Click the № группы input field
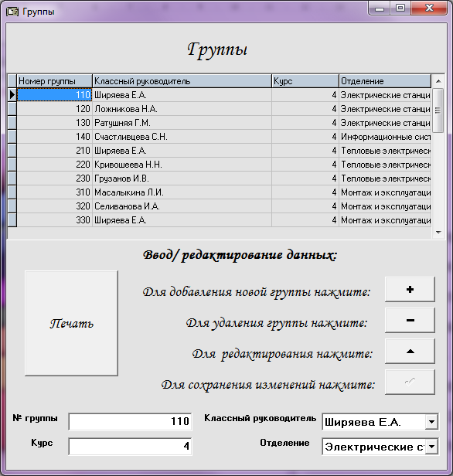The width and height of the screenshot is (453, 476). pyautogui.click(x=130, y=422)
